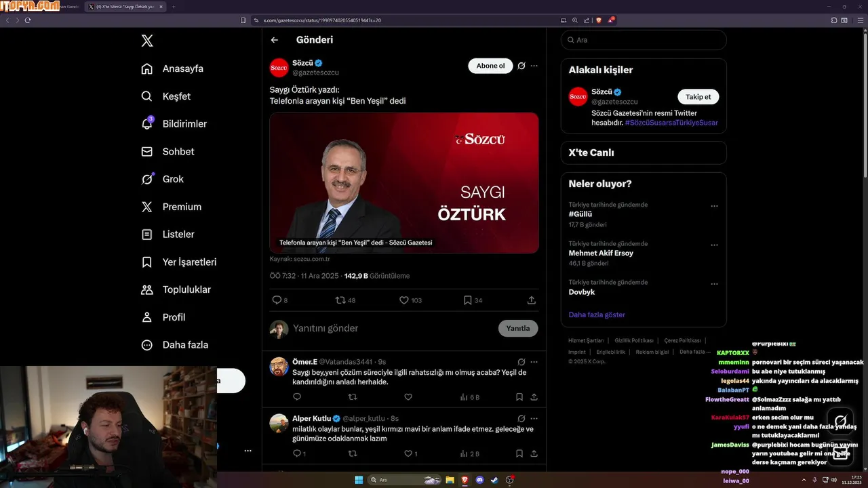Click Brave shields icon in address bar

click(x=599, y=20)
